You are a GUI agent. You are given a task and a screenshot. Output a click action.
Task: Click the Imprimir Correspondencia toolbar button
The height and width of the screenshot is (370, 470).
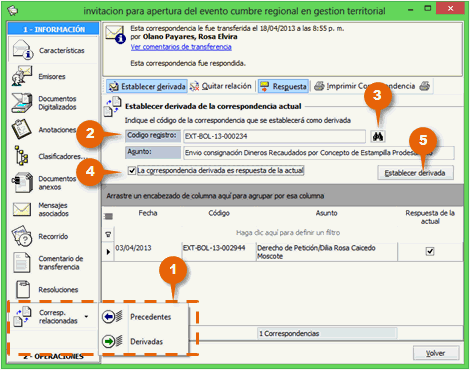(x=365, y=86)
